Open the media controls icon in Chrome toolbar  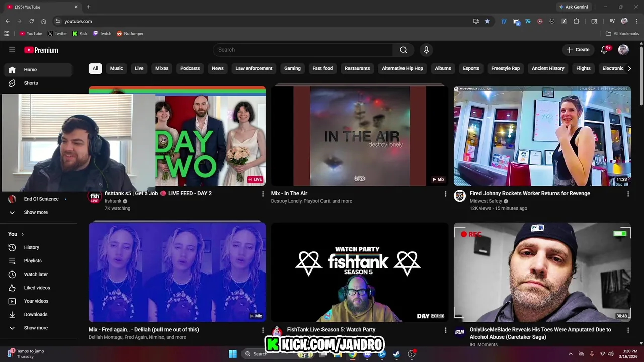coord(612,21)
